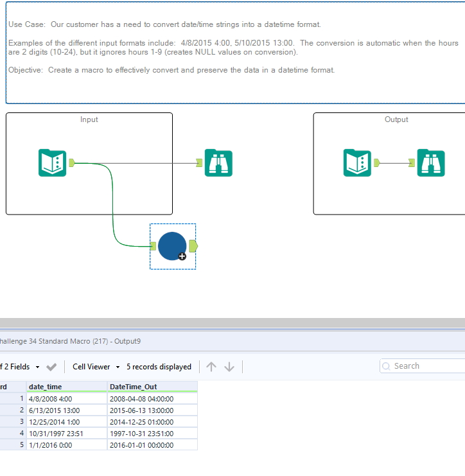Select the Browse tool in Output container
Viewport: 465px width, 476px height.
[x=431, y=163]
